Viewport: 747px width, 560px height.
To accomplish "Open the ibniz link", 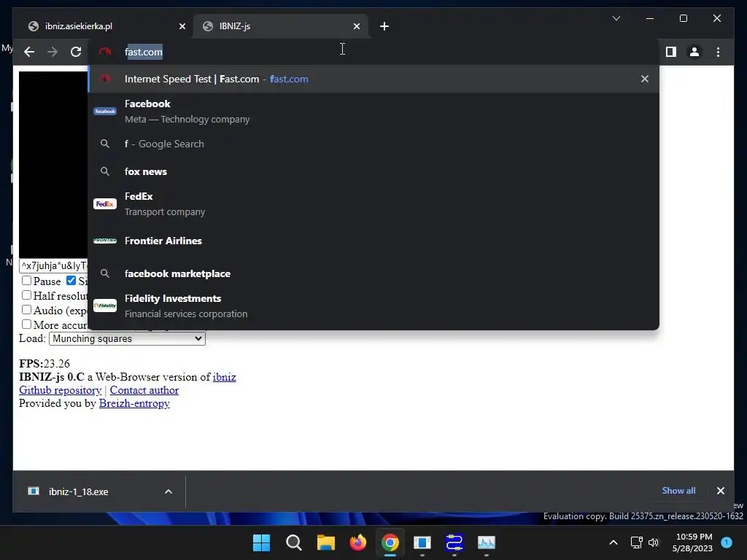I will [x=225, y=377].
